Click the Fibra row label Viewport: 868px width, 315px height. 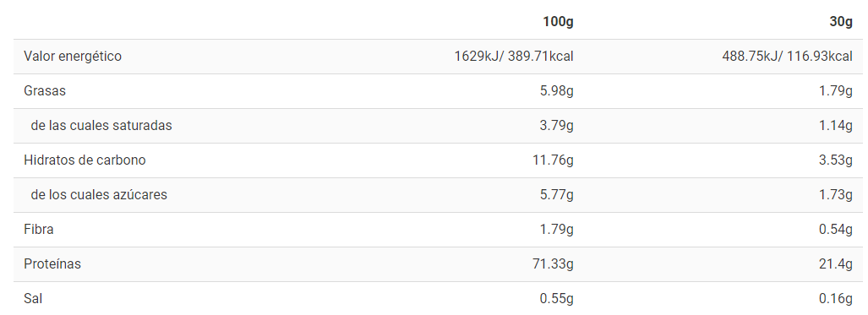click(x=39, y=229)
